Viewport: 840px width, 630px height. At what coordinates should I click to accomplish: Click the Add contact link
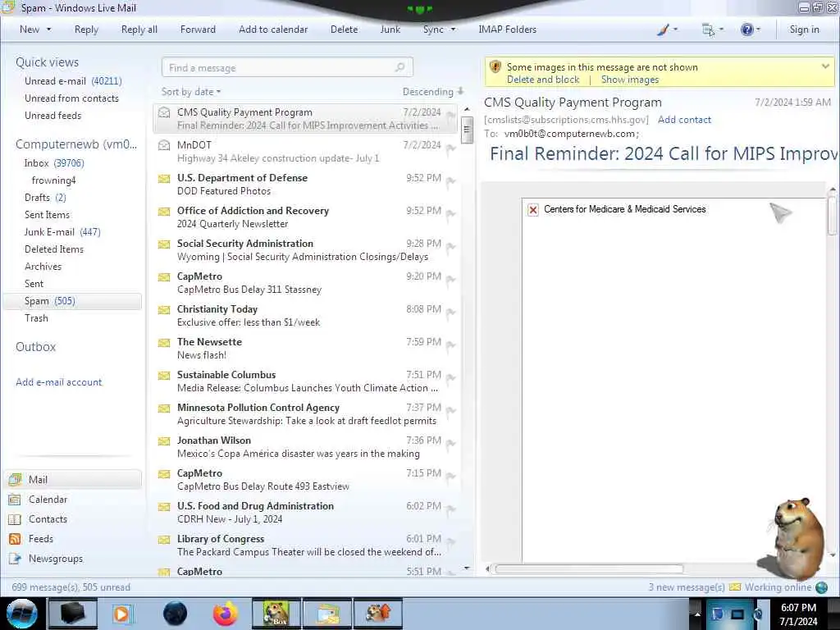point(684,120)
